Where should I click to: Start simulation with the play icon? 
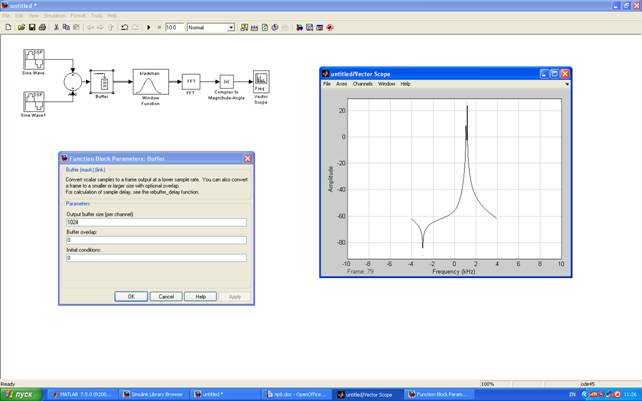tap(149, 27)
